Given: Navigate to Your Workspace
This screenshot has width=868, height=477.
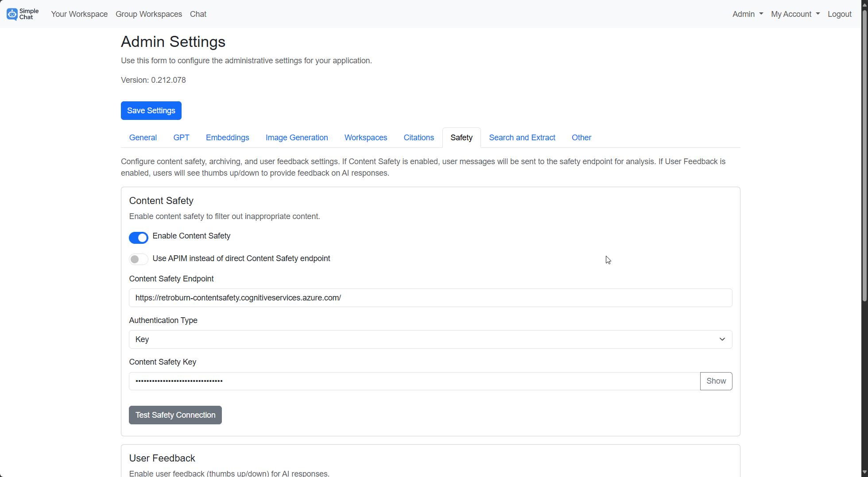Looking at the screenshot, I should [x=79, y=14].
